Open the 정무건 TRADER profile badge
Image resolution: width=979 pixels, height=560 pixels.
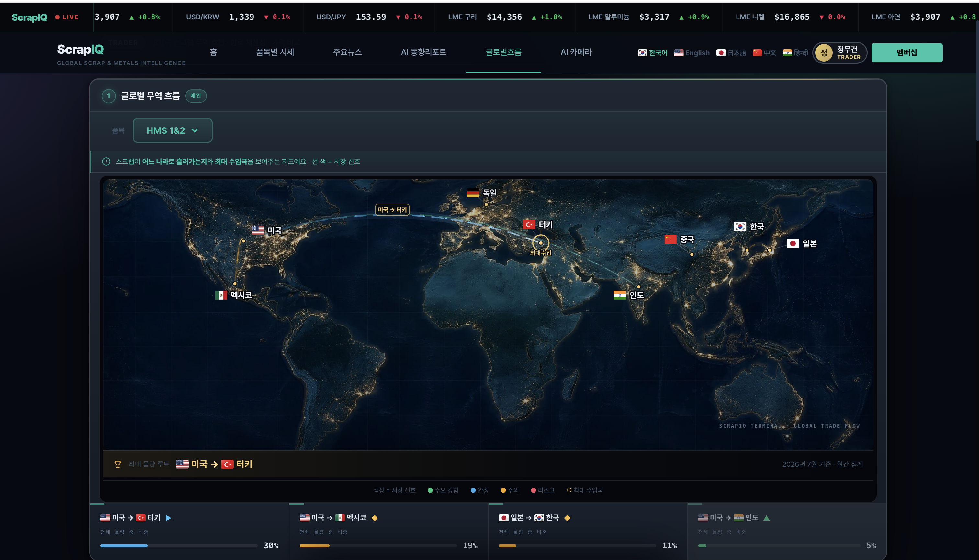tap(840, 53)
